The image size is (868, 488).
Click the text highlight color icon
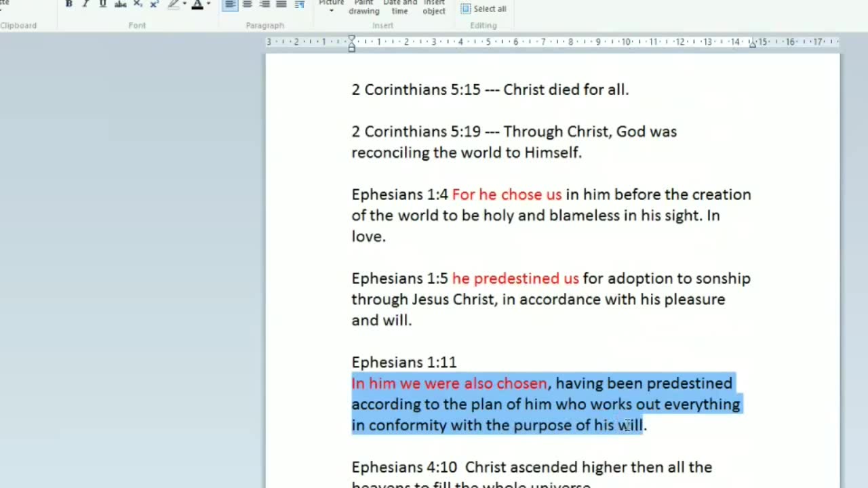[x=174, y=4]
